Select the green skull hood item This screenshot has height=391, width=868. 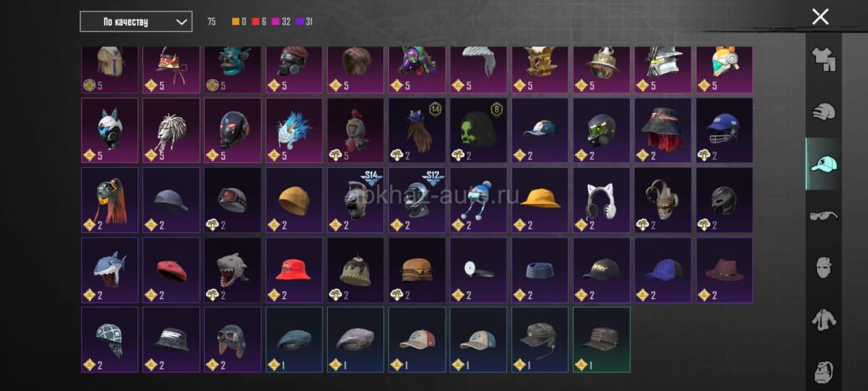pos(479,130)
